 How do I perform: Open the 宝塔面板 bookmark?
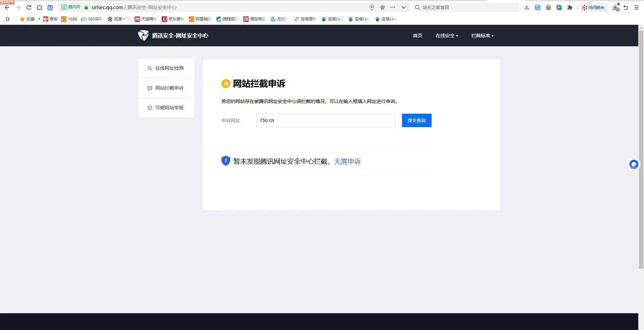click(305, 19)
